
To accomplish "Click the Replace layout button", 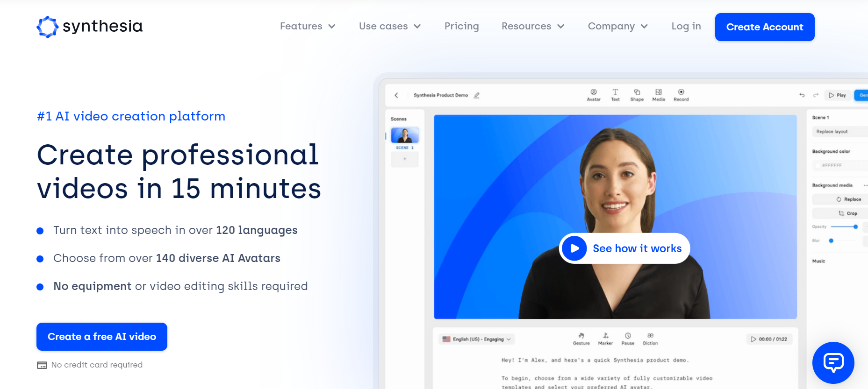I will tap(839, 132).
